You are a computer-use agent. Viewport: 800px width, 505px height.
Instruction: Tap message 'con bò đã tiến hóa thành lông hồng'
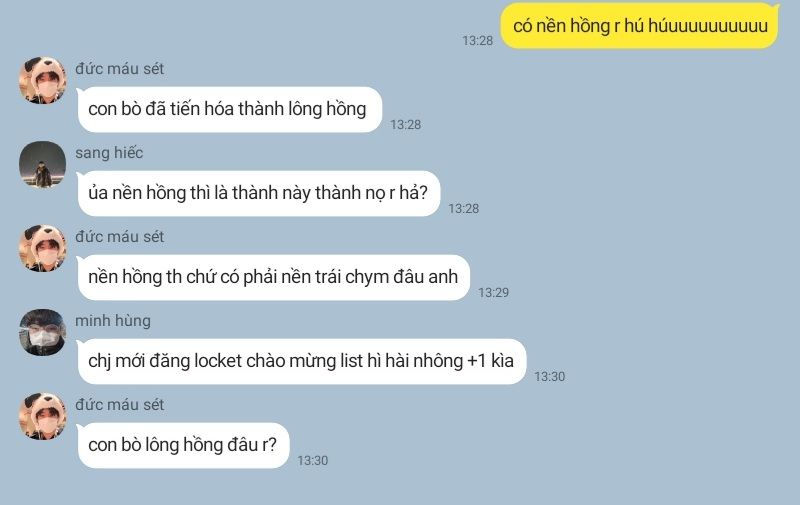point(229,109)
